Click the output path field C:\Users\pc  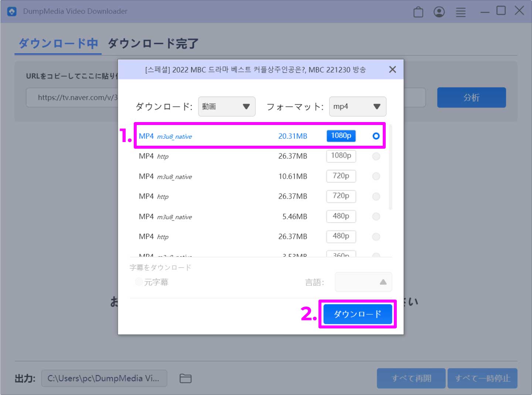[x=104, y=378]
